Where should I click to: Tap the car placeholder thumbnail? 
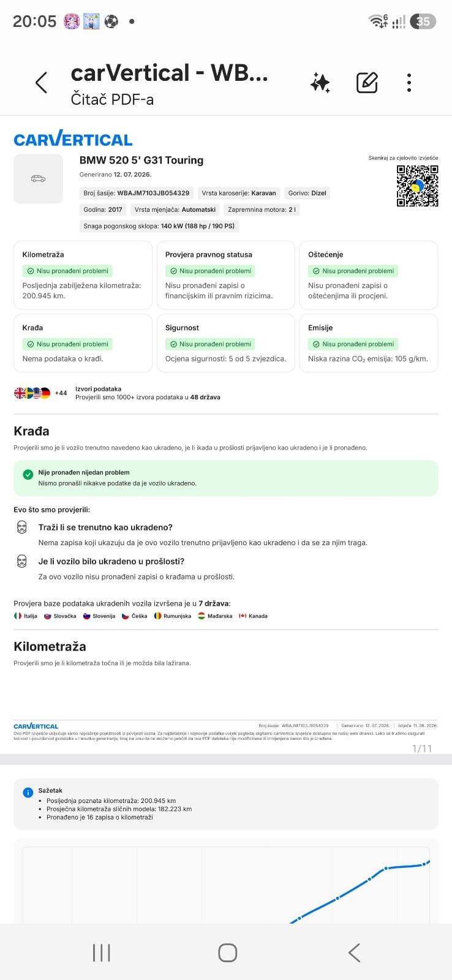point(38,179)
